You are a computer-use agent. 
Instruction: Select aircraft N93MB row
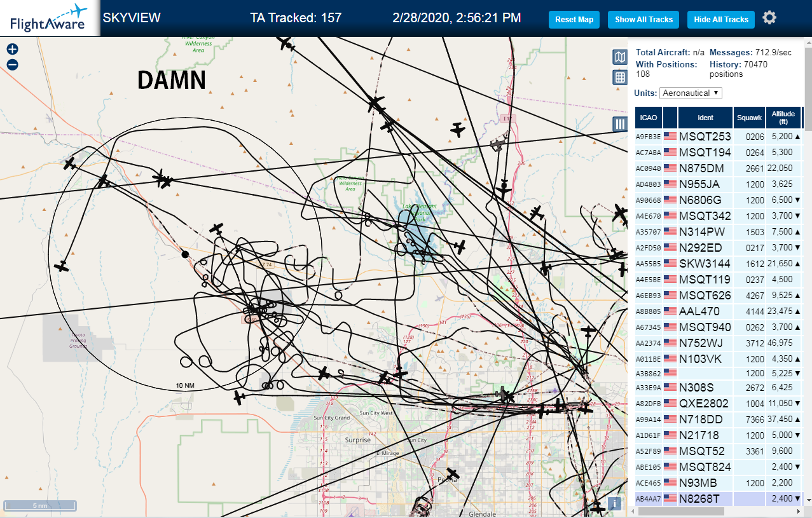point(719,482)
